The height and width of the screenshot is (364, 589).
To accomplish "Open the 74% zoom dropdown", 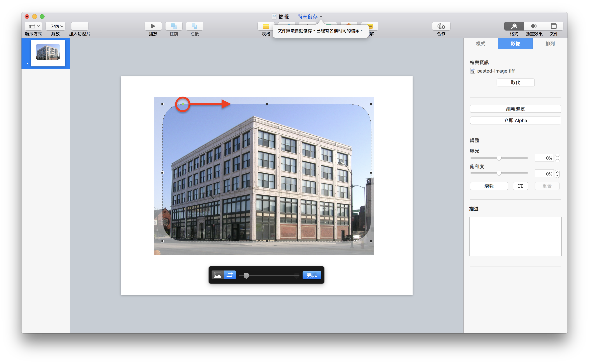I will click(x=55, y=26).
